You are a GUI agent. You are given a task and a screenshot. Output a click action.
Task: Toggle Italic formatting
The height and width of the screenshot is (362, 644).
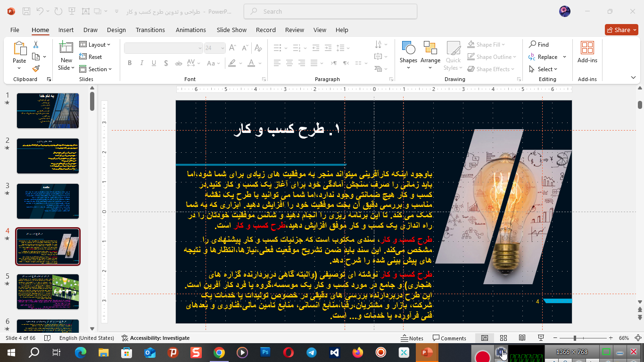[x=141, y=63]
